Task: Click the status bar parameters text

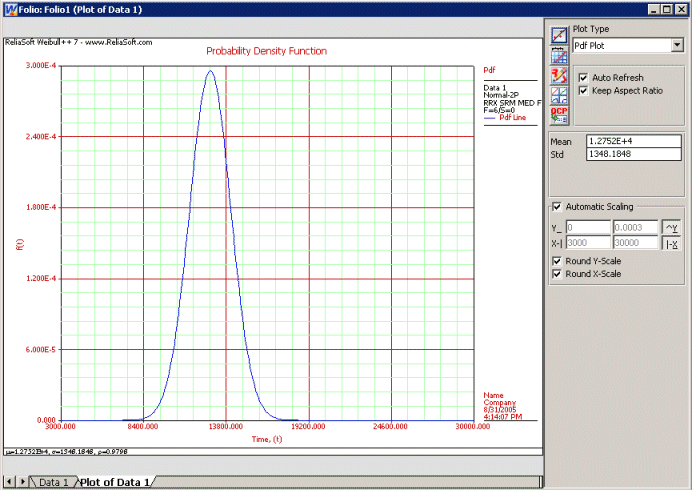Action: pos(66,452)
